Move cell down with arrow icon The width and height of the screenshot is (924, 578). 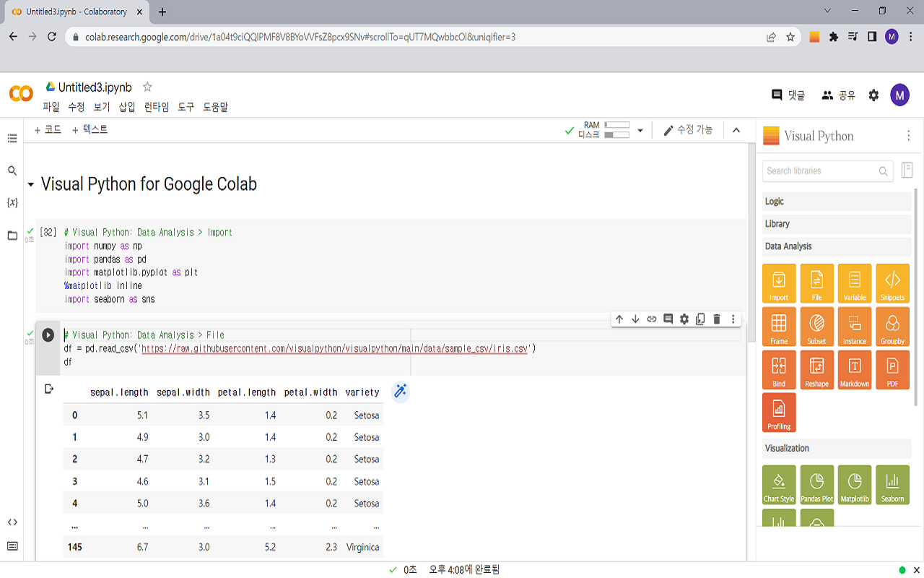point(635,319)
